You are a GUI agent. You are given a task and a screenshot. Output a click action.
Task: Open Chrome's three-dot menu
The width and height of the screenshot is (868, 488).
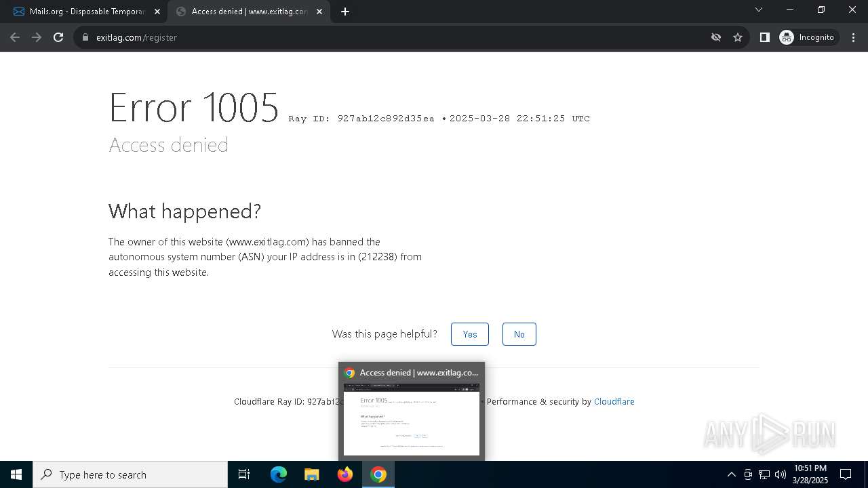coord(854,37)
